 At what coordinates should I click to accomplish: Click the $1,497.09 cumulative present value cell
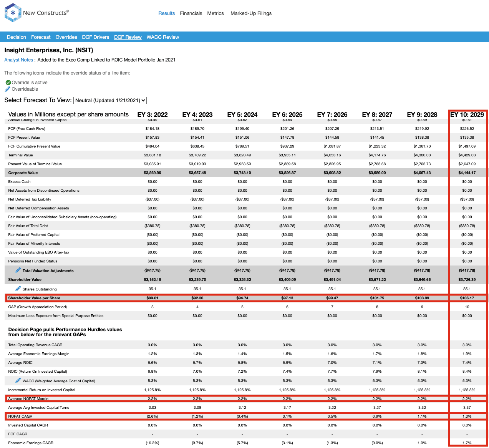pos(467,146)
